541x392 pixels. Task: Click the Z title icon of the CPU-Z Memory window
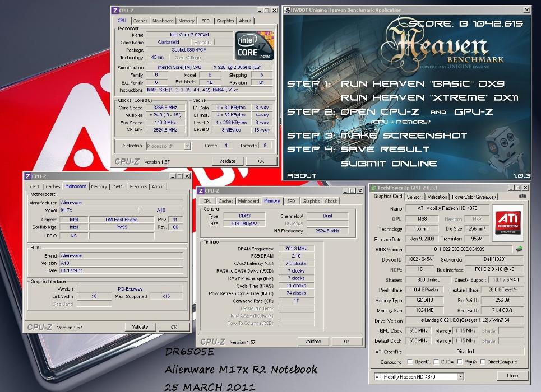[201, 190]
